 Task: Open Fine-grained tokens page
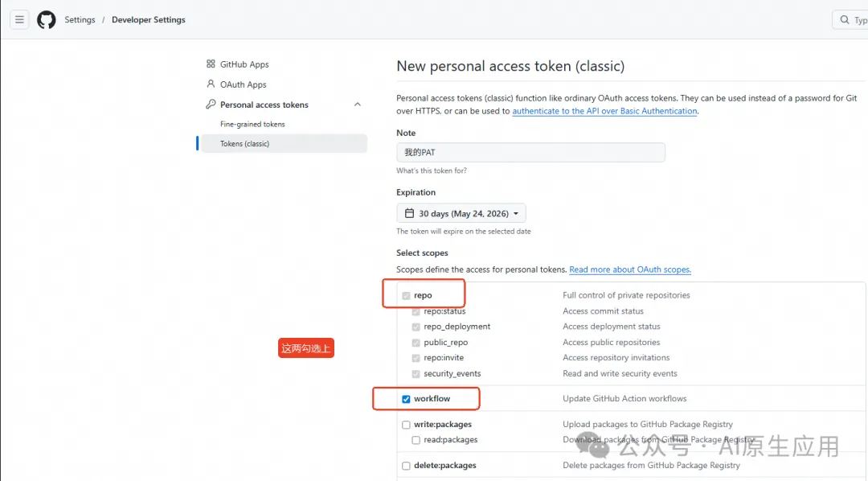click(252, 125)
